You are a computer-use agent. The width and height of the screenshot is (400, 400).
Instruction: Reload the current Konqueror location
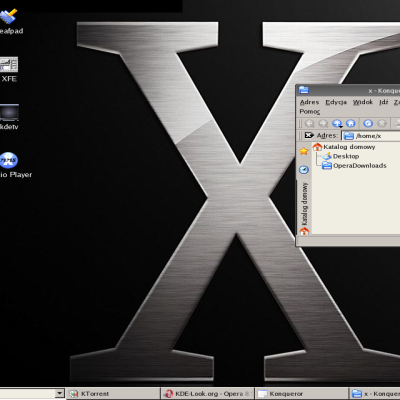click(368, 124)
